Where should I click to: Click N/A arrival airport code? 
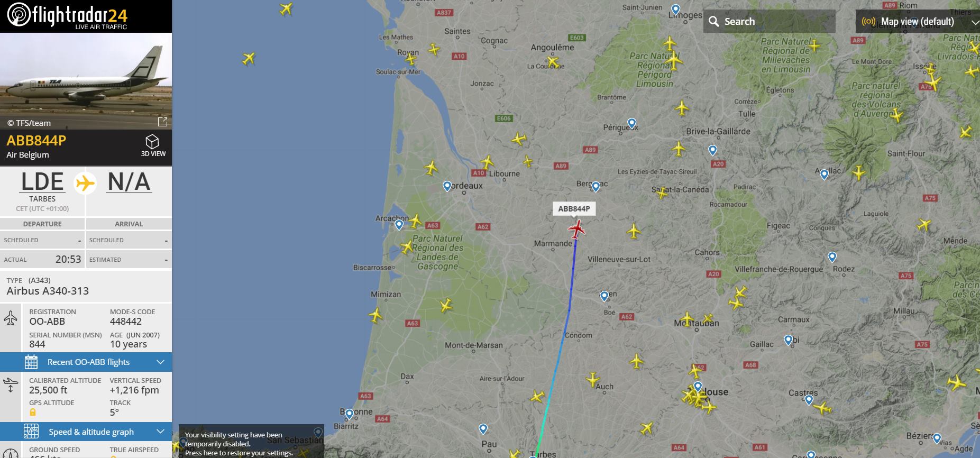tap(129, 182)
